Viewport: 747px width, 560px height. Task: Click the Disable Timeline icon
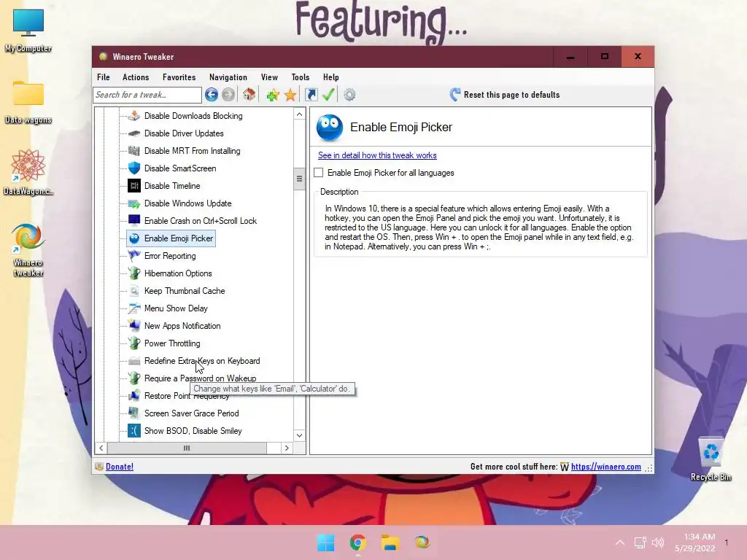[134, 186]
